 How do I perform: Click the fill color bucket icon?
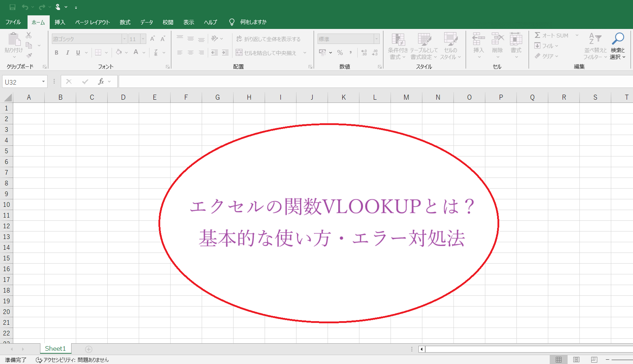(119, 53)
